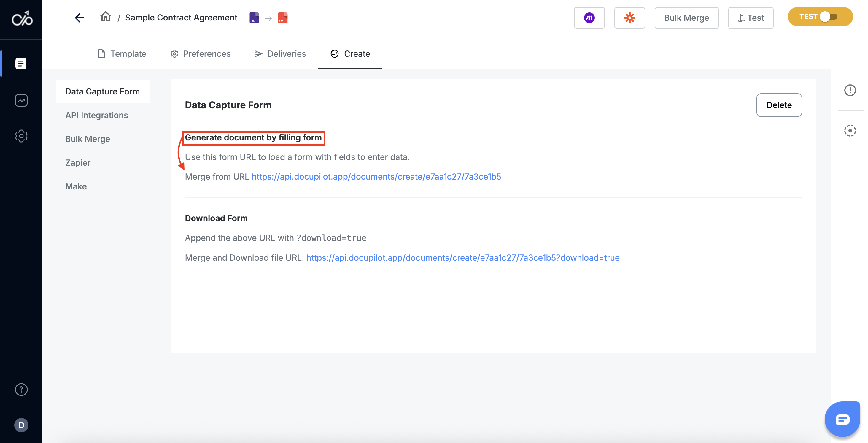The image size is (868, 443).
Task: Select API Integrations in side menu
Action: point(97,115)
